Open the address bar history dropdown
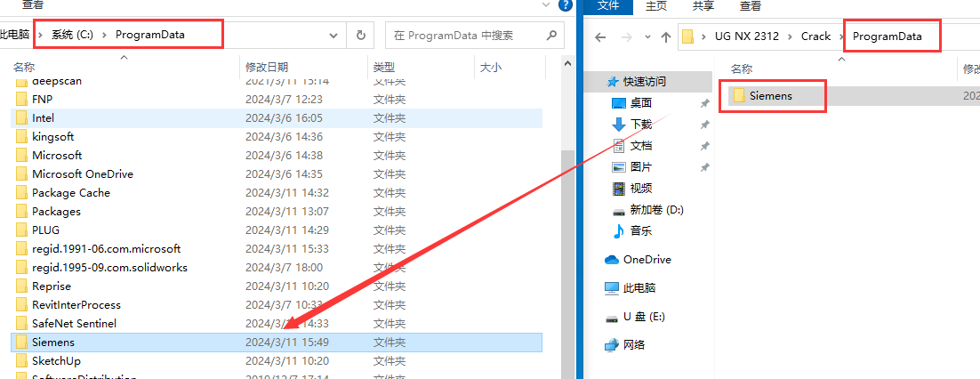Viewport: 980px width, 379px height. 333,36
